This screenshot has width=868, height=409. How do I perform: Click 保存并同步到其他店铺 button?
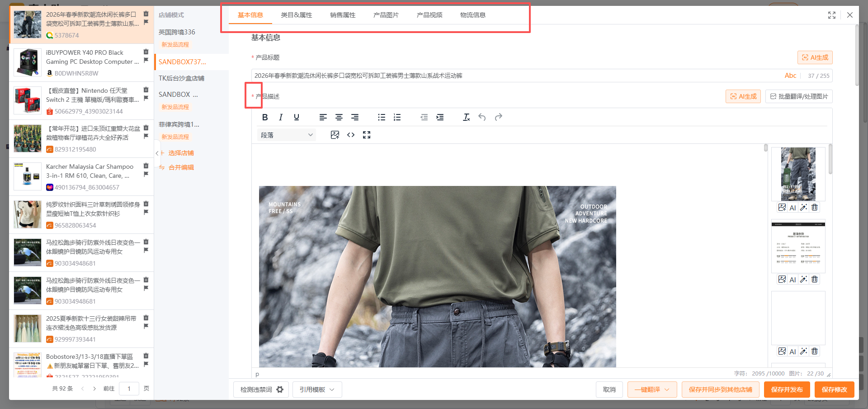pos(721,390)
